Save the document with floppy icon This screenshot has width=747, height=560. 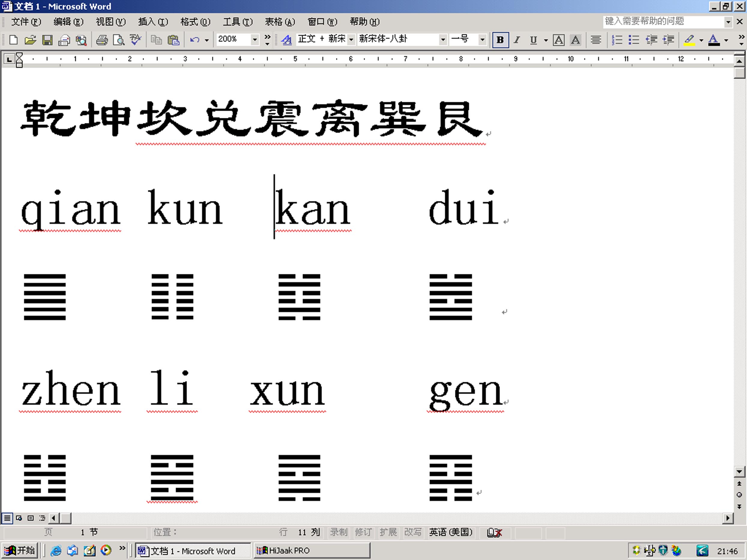coord(47,40)
